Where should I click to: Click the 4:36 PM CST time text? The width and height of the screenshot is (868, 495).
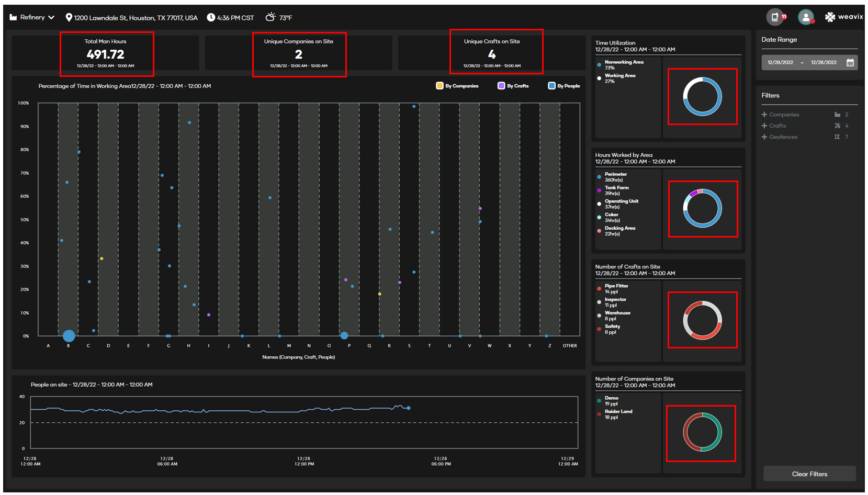point(235,18)
